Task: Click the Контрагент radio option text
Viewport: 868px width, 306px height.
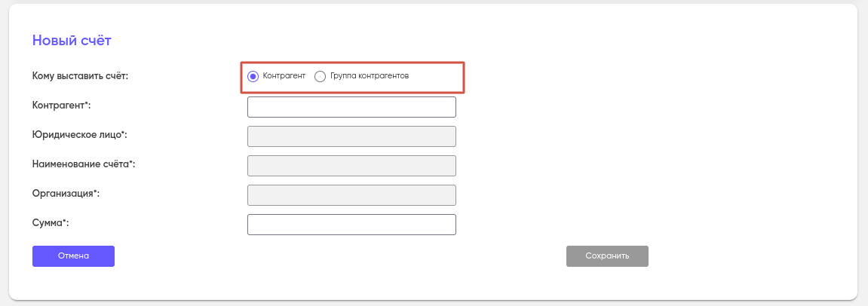Action: pyautogui.click(x=284, y=76)
